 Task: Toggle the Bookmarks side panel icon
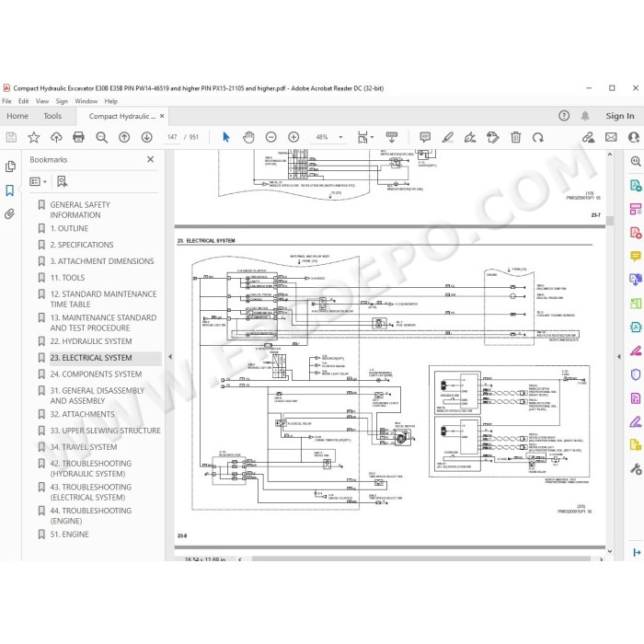pyautogui.click(x=10, y=190)
